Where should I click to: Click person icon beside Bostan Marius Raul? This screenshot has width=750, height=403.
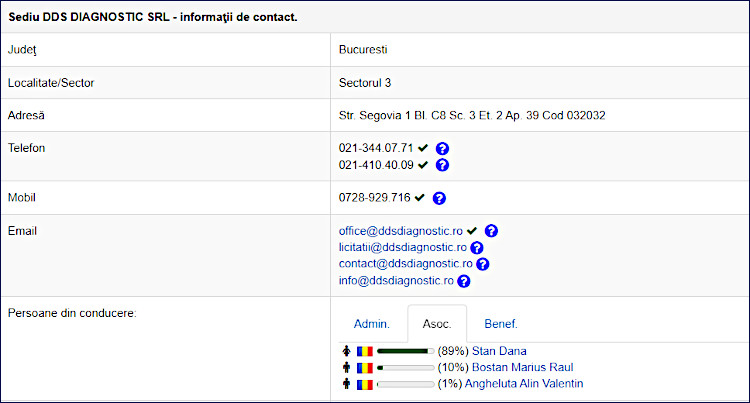click(347, 367)
